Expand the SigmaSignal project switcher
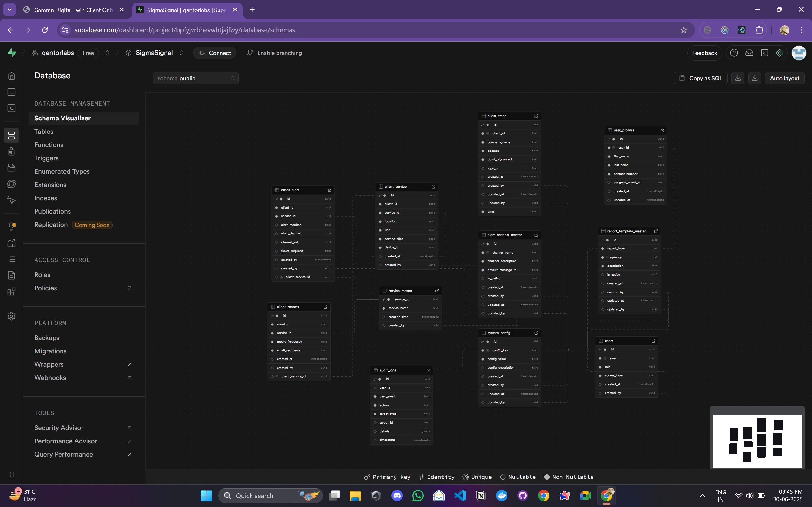The height and width of the screenshot is (507, 812). (x=181, y=53)
